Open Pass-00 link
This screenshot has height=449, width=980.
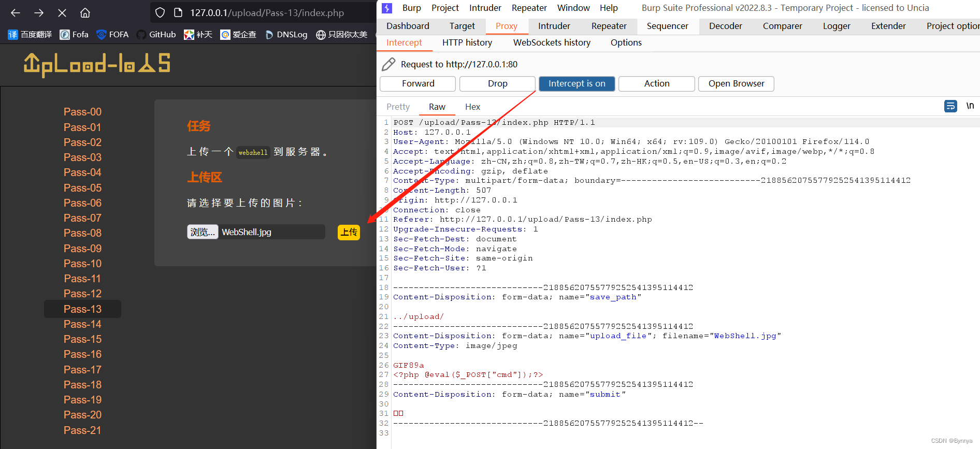pos(82,112)
